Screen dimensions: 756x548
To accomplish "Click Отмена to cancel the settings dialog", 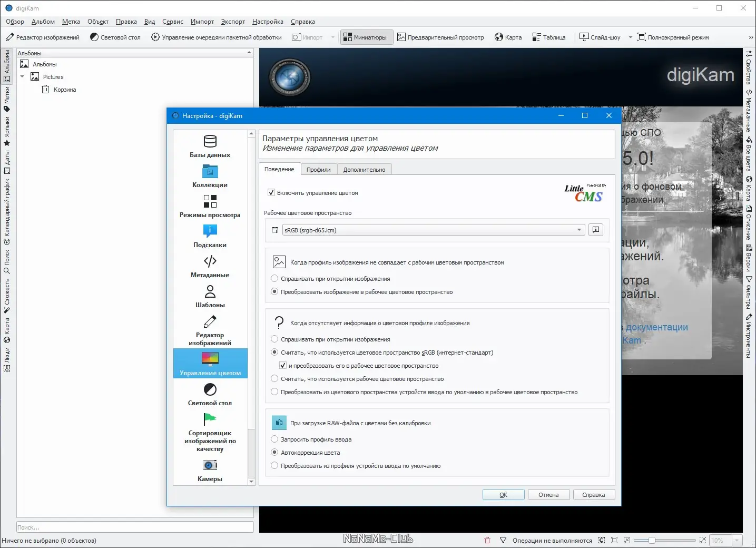I will 548,495.
